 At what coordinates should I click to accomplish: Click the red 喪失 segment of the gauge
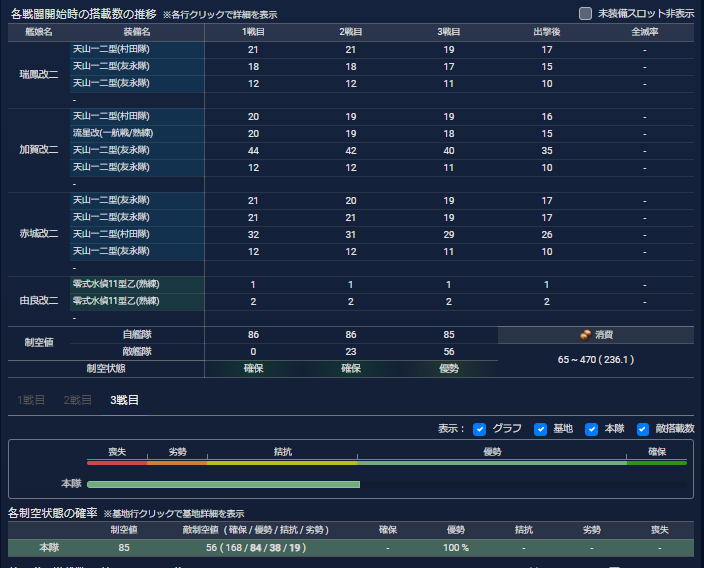click(x=117, y=462)
